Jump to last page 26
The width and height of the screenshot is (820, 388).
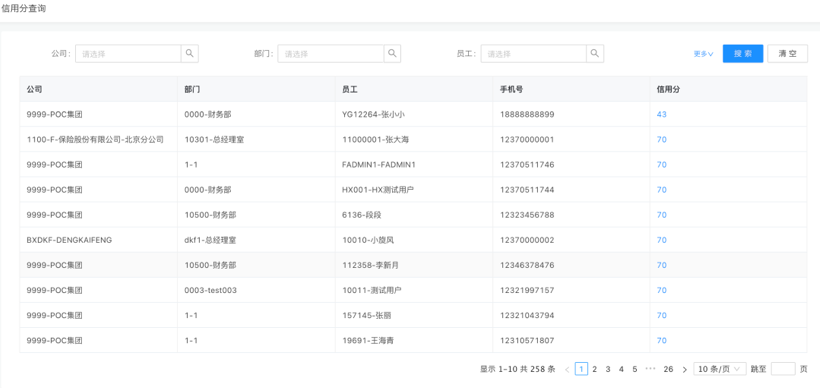[668, 369]
